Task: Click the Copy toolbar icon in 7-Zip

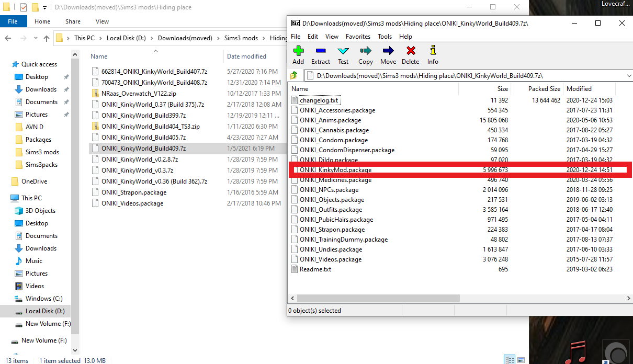Action: click(x=366, y=55)
